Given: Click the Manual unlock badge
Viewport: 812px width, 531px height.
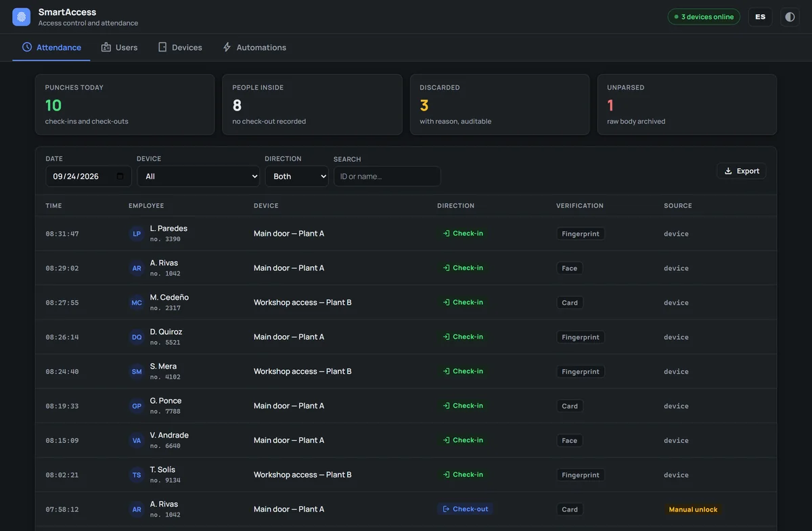Looking at the screenshot, I should [694, 509].
